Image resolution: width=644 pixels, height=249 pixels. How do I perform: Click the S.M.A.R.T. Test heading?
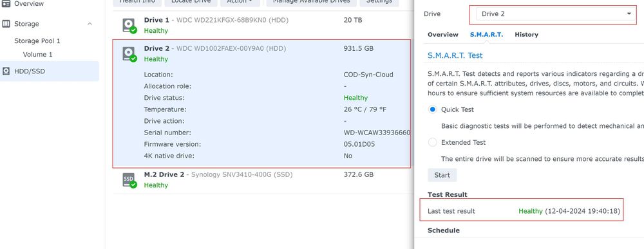tap(455, 55)
